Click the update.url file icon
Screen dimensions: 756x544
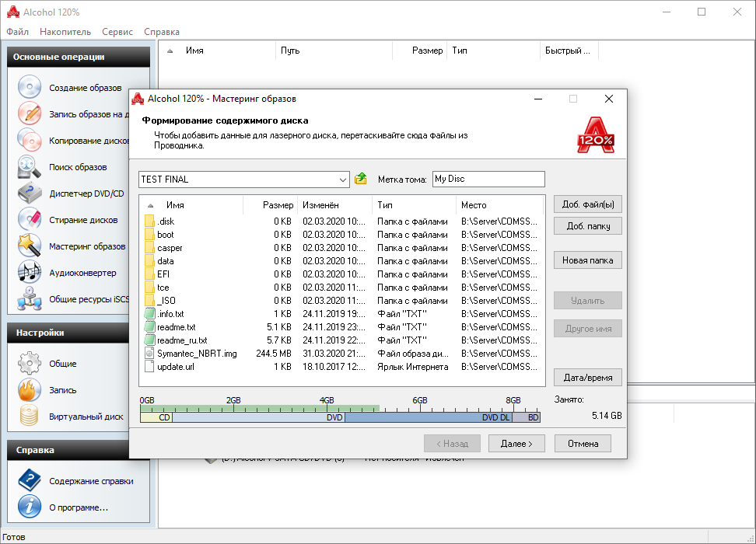[x=149, y=366]
